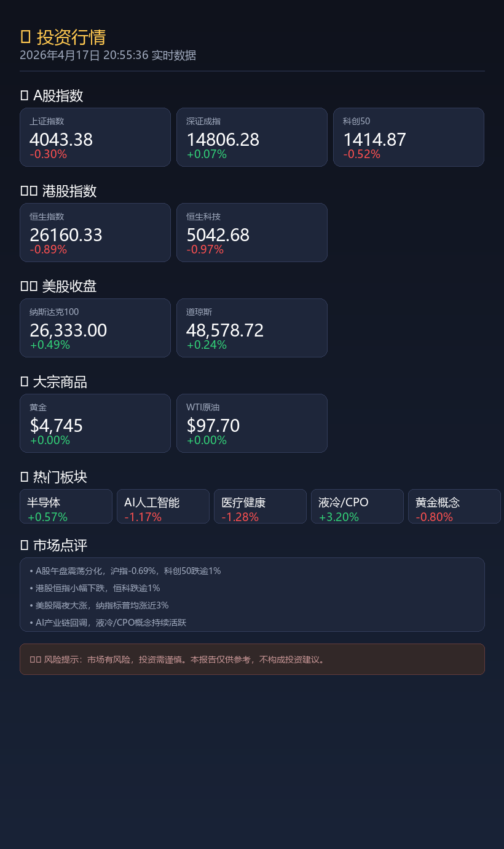Select the 深证成指 card showing 14806.28
Viewport: 504px width, 849px height.
coord(252,137)
